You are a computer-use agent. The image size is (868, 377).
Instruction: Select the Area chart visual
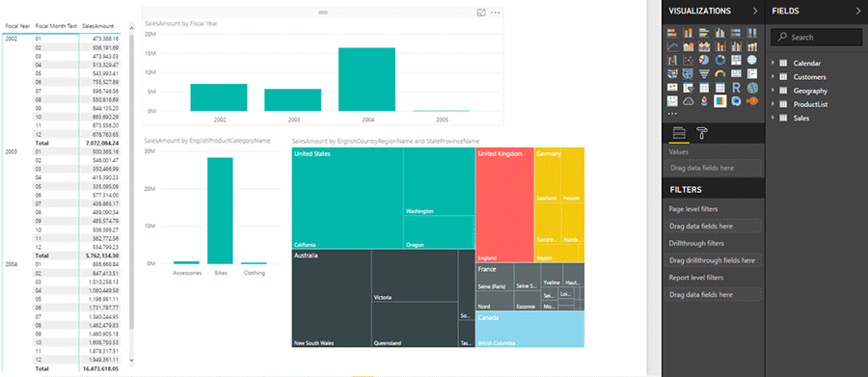coord(688,46)
